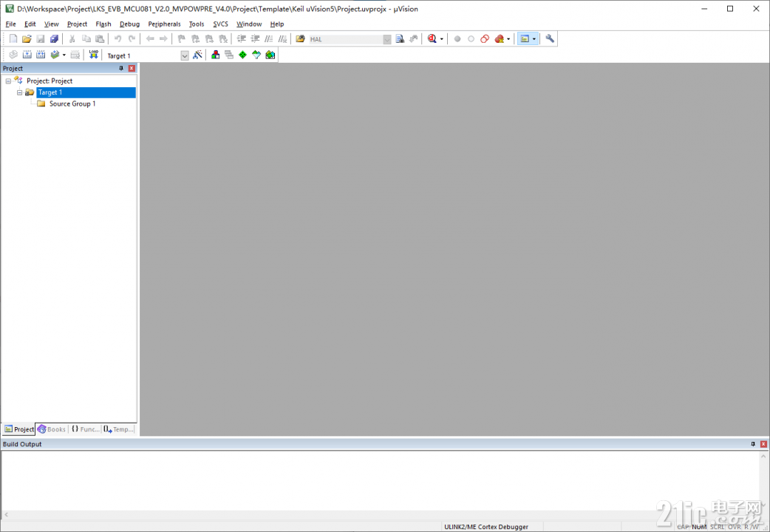
Task: Click the ULINK2/ME Cortex Debugger status text
Action: (x=486, y=527)
